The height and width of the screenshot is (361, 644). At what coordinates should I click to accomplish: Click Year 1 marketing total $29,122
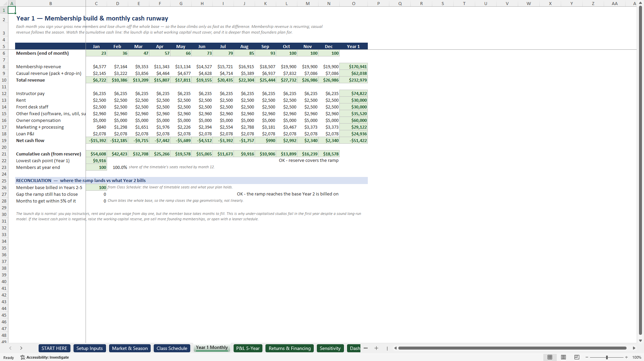[x=353, y=127]
